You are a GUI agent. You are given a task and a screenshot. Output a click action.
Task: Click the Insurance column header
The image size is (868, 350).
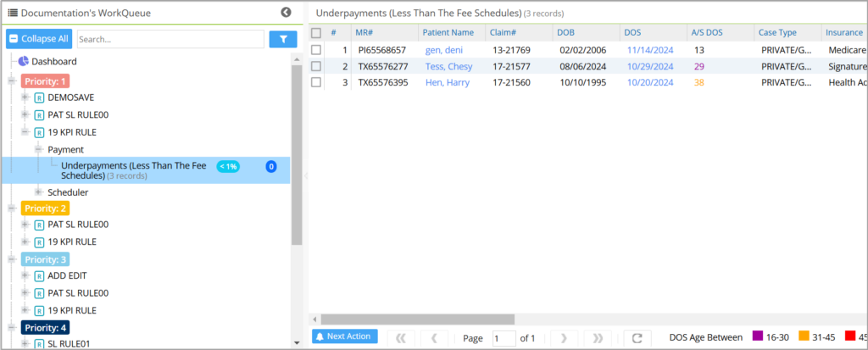(x=844, y=33)
